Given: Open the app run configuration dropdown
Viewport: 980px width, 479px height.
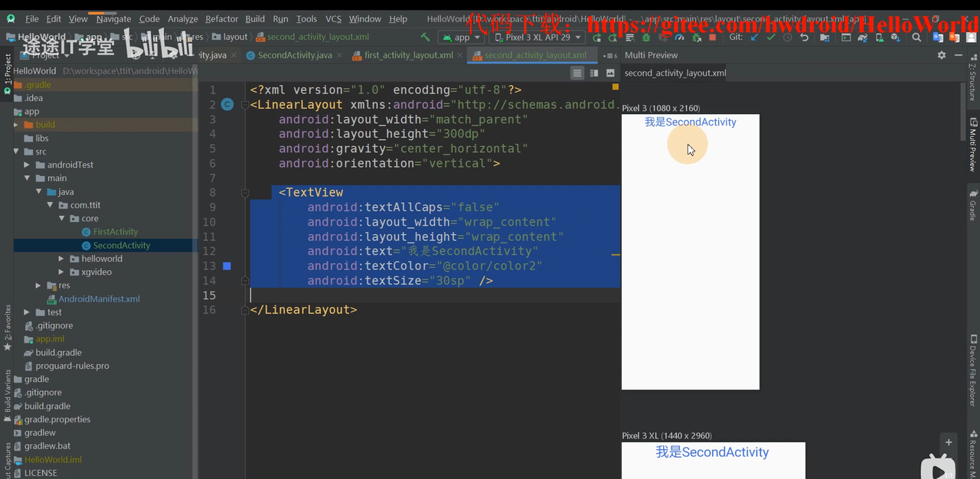Looking at the screenshot, I should (461, 37).
